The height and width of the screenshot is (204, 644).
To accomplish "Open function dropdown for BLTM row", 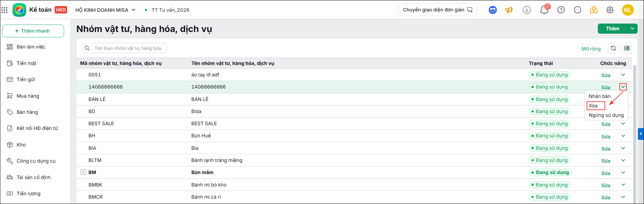I will pyautogui.click(x=623, y=160).
